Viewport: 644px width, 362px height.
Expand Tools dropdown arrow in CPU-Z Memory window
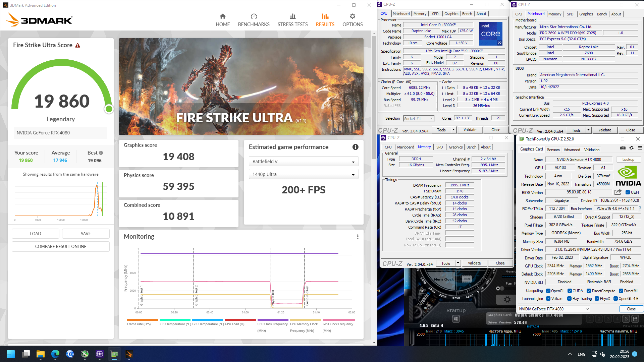458,263
